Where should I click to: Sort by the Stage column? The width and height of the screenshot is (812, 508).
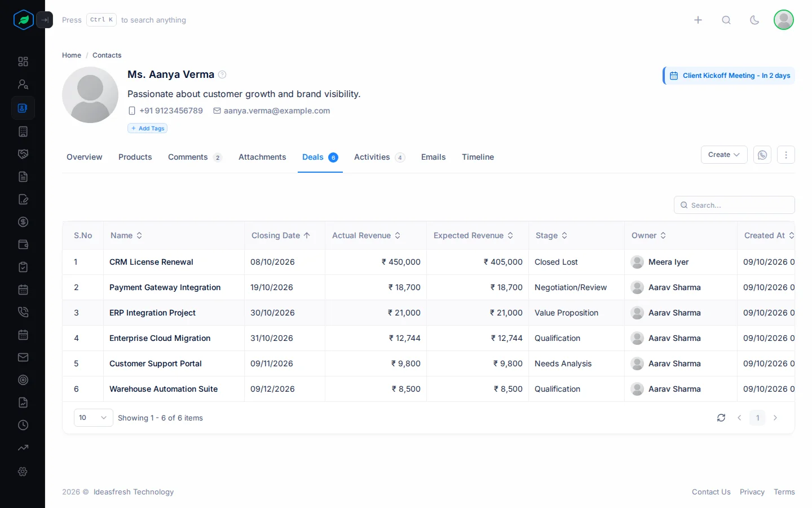coord(551,235)
